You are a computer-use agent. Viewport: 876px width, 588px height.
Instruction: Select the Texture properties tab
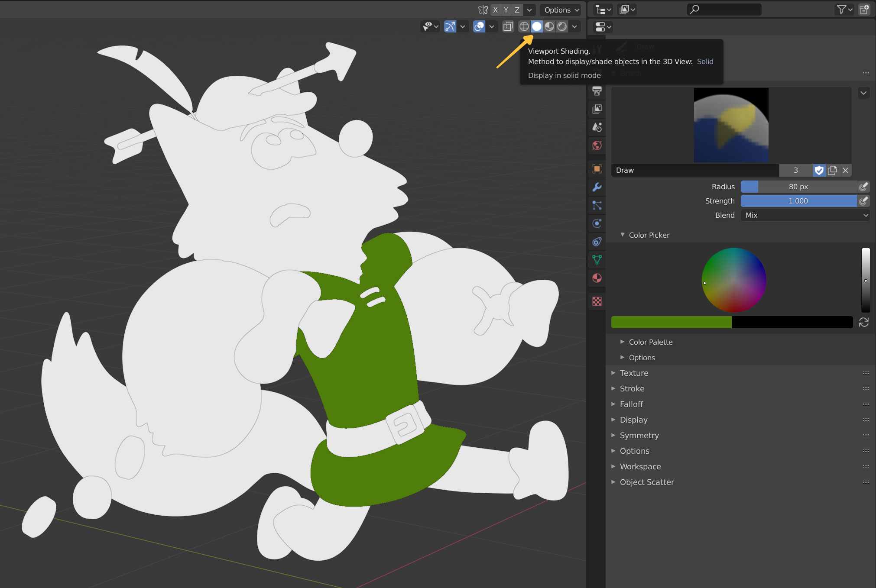click(597, 301)
